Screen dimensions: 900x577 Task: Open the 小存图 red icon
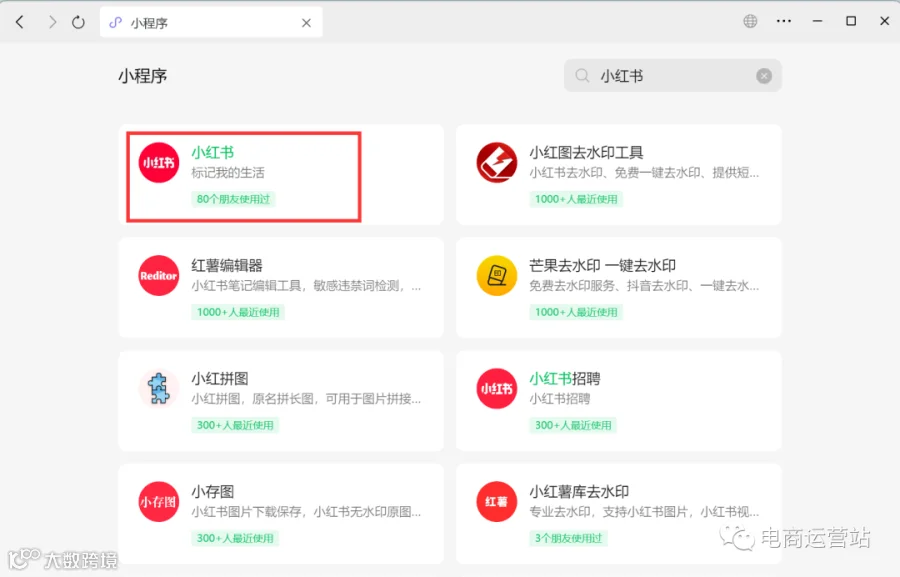tap(159, 502)
